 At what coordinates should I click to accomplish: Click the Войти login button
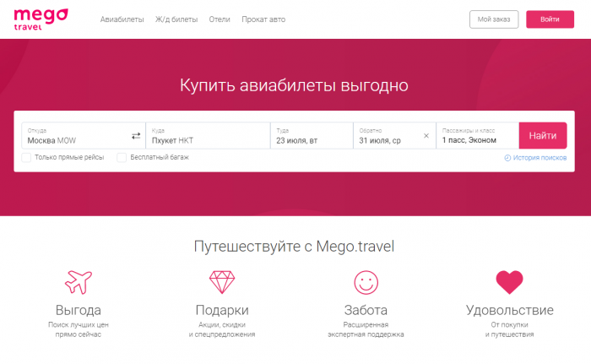550,19
